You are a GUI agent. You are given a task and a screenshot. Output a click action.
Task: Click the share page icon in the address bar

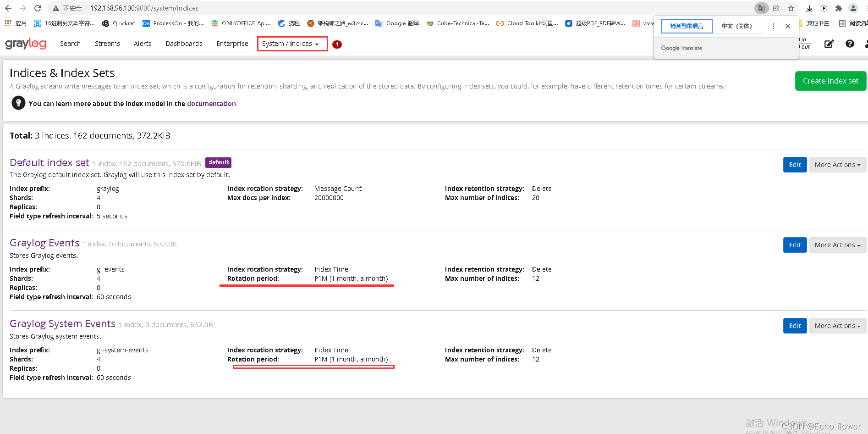(776, 8)
